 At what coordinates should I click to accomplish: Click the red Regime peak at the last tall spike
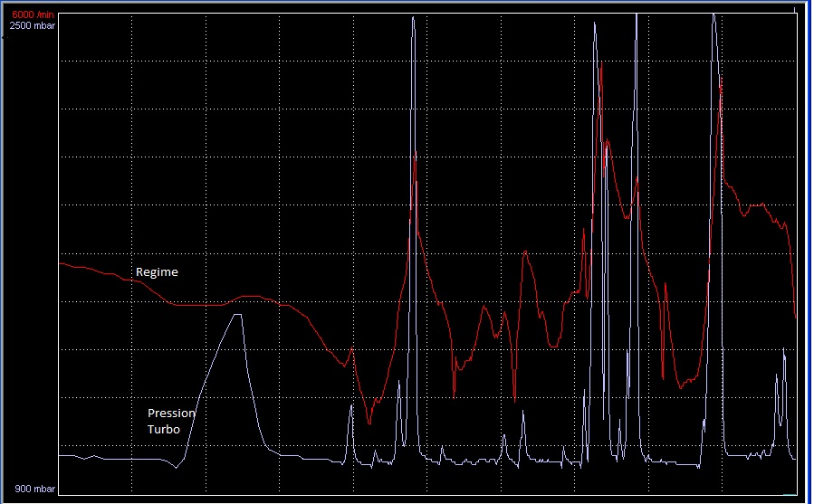tap(721, 81)
